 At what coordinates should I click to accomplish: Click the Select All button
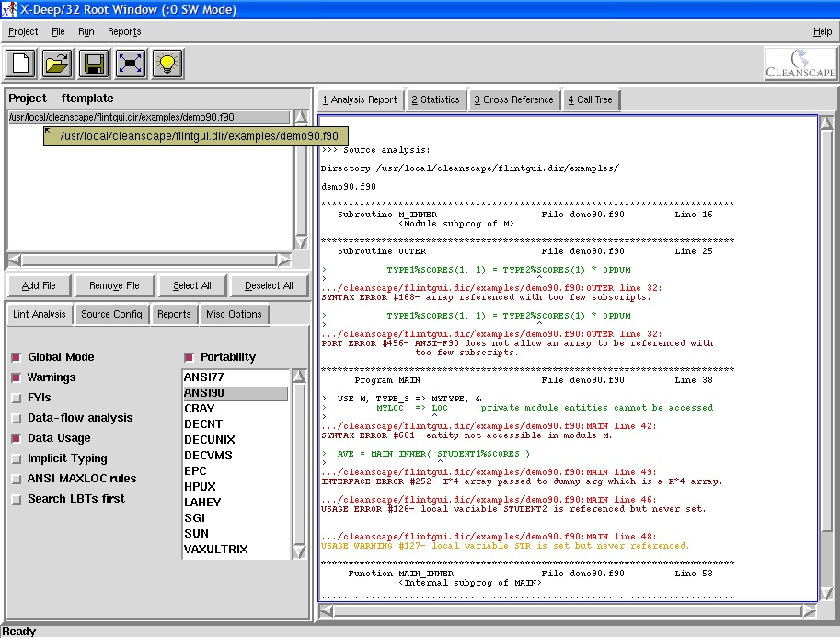click(x=192, y=285)
